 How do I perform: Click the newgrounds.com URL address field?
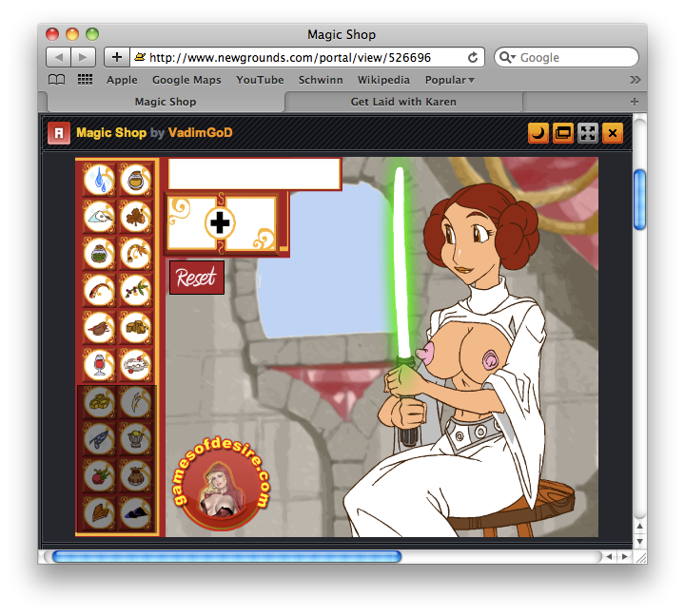coord(307,57)
